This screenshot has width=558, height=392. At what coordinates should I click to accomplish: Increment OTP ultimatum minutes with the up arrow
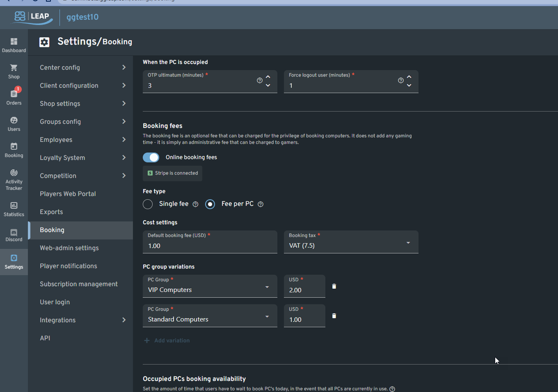point(268,76)
